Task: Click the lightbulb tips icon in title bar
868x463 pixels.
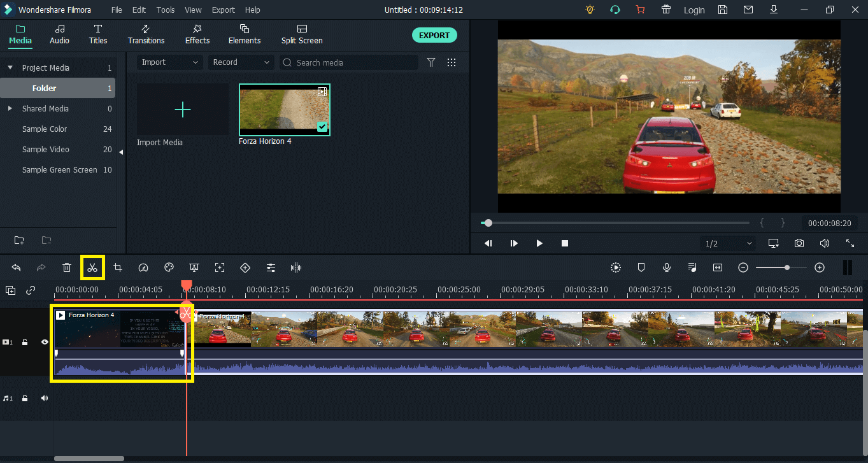Action: click(590, 10)
